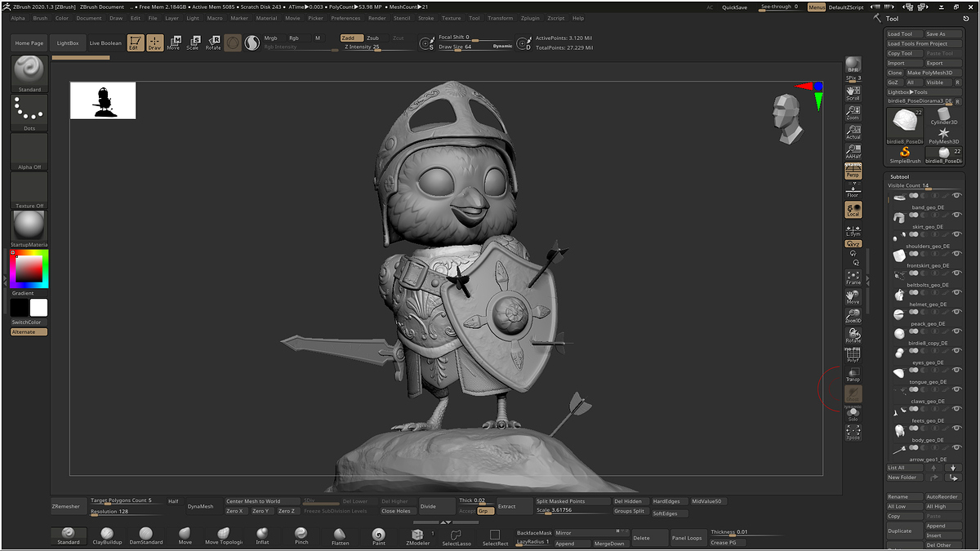The height and width of the screenshot is (551, 980).
Task: Toggle Perspective mode with Persp button
Action: point(853,171)
